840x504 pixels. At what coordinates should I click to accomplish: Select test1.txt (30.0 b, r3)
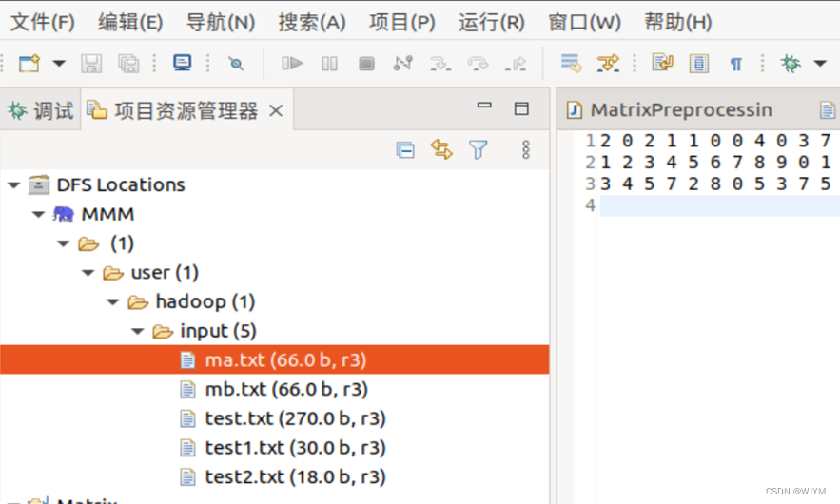[x=295, y=448]
